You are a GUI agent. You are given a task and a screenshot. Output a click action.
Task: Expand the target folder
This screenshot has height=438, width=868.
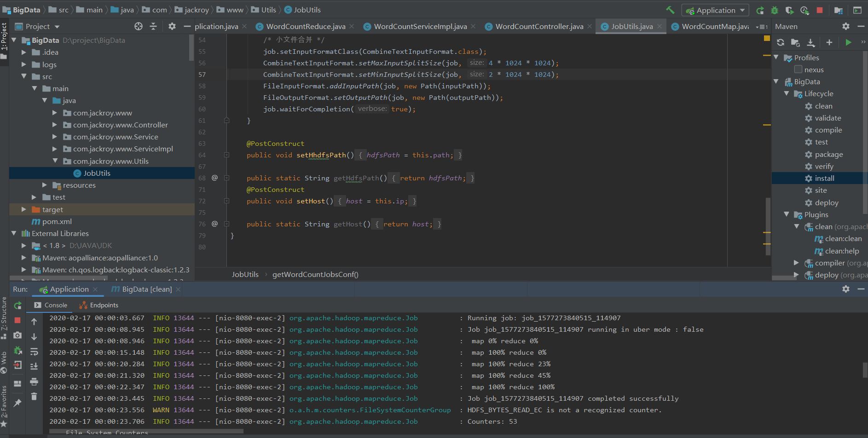tap(23, 209)
